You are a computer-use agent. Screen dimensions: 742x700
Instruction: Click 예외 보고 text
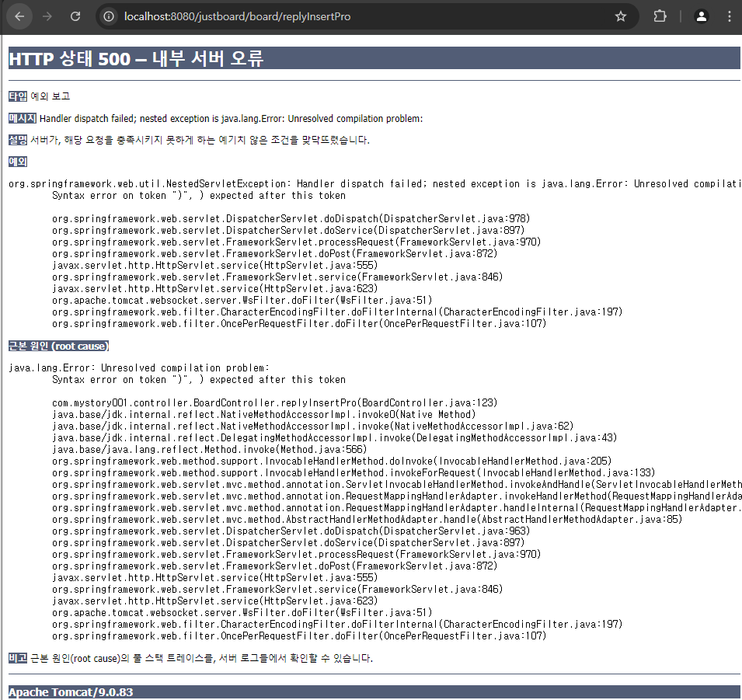click(51, 96)
